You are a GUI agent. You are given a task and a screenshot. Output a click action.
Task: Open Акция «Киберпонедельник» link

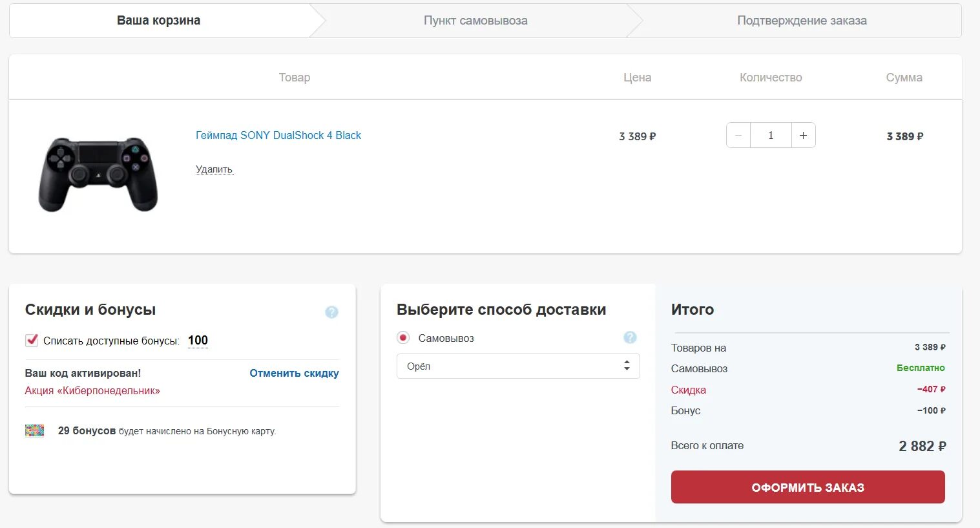[92, 390]
